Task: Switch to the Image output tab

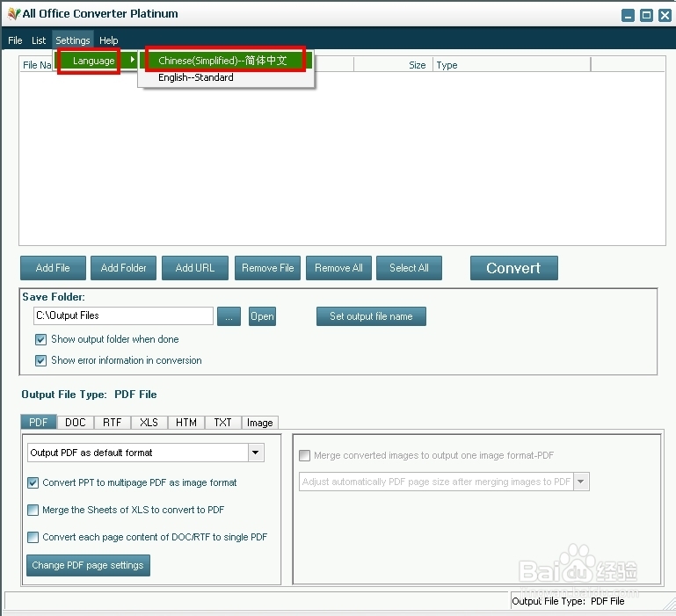Action: (260, 423)
